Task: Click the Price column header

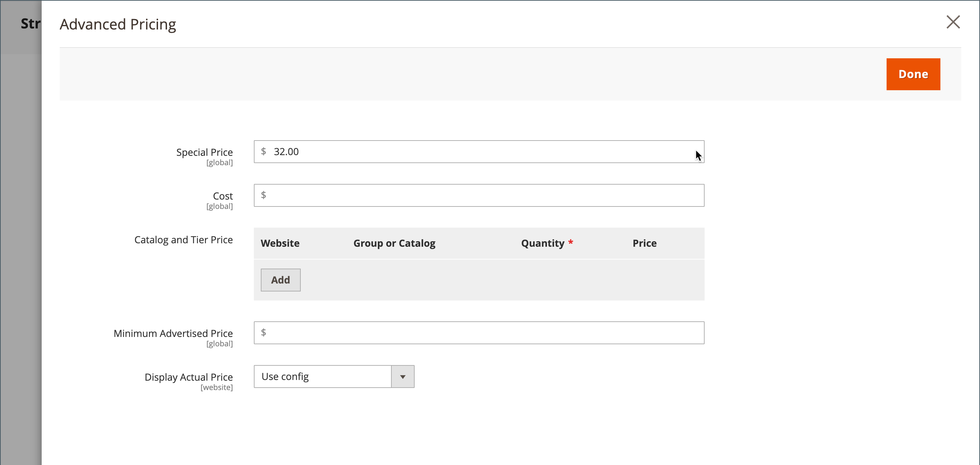Action: point(644,243)
